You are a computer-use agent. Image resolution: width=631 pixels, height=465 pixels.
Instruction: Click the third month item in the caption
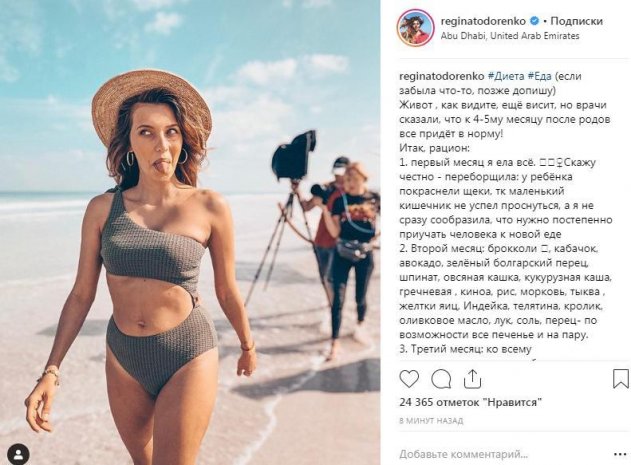tap(458, 349)
